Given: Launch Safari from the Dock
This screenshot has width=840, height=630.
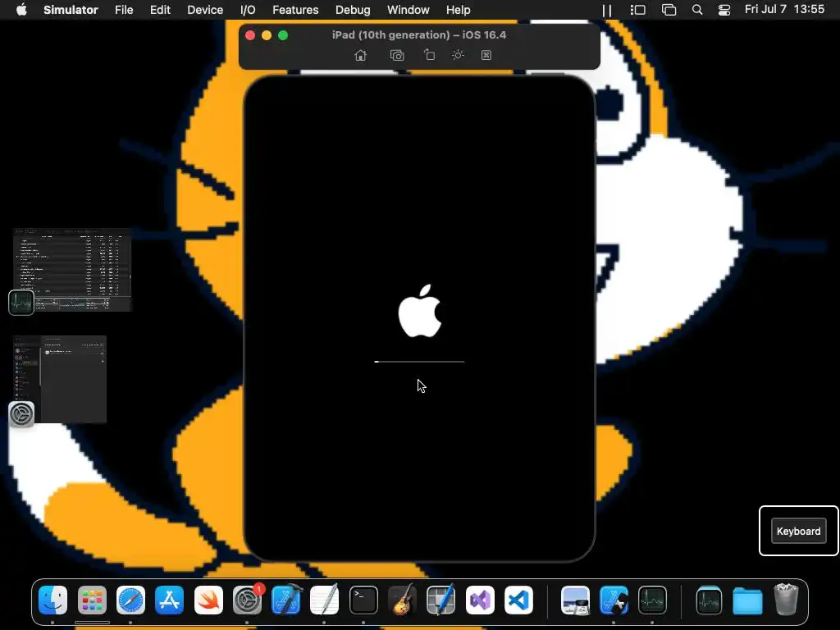Looking at the screenshot, I should (130, 600).
